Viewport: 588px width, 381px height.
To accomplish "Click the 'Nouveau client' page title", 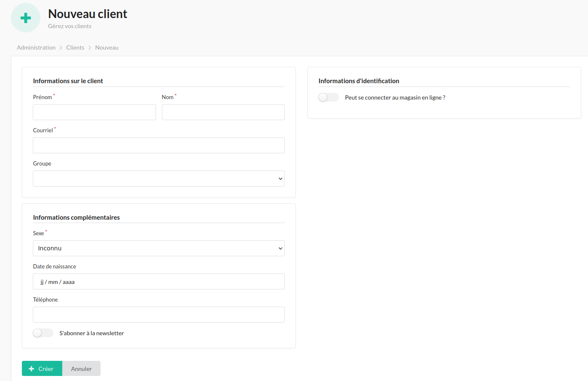I will [87, 14].
